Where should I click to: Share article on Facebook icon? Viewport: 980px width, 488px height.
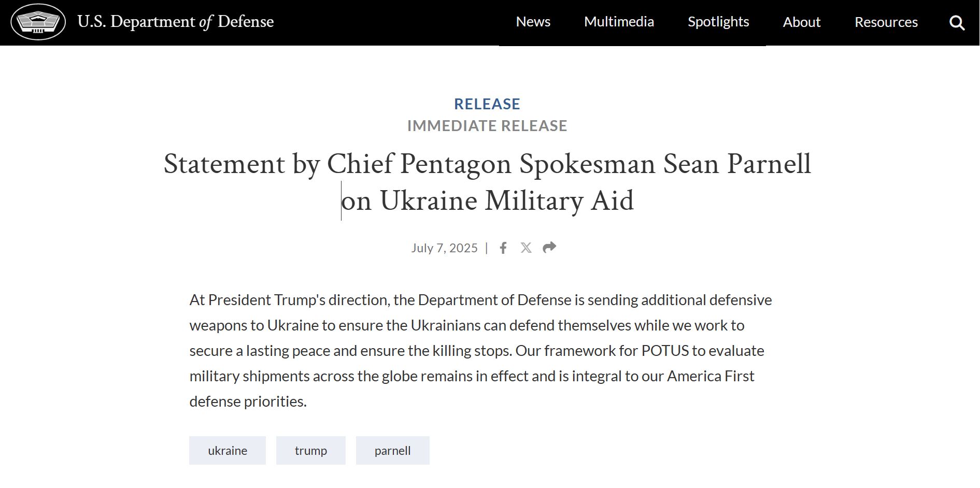pos(503,248)
